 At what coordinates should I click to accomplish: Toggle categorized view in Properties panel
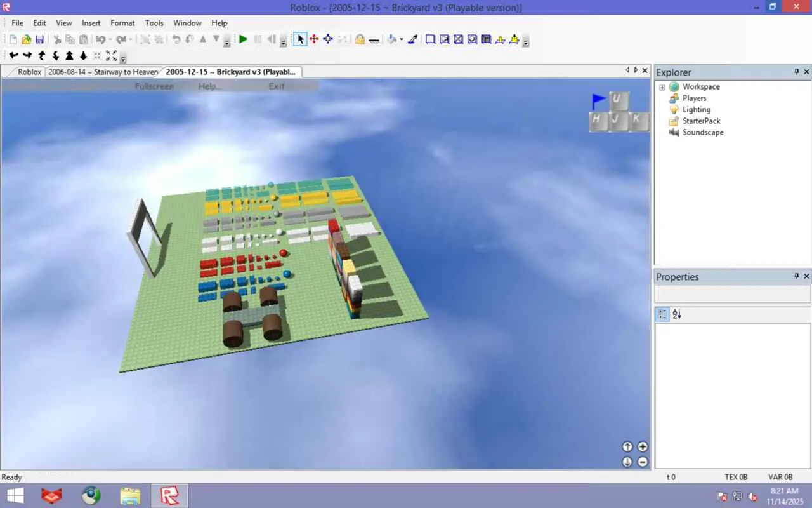point(662,314)
